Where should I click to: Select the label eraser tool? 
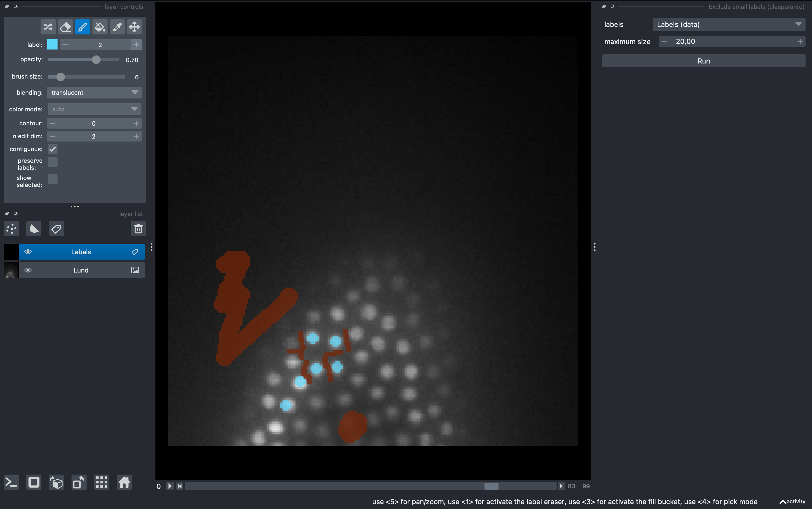[65, 27]
